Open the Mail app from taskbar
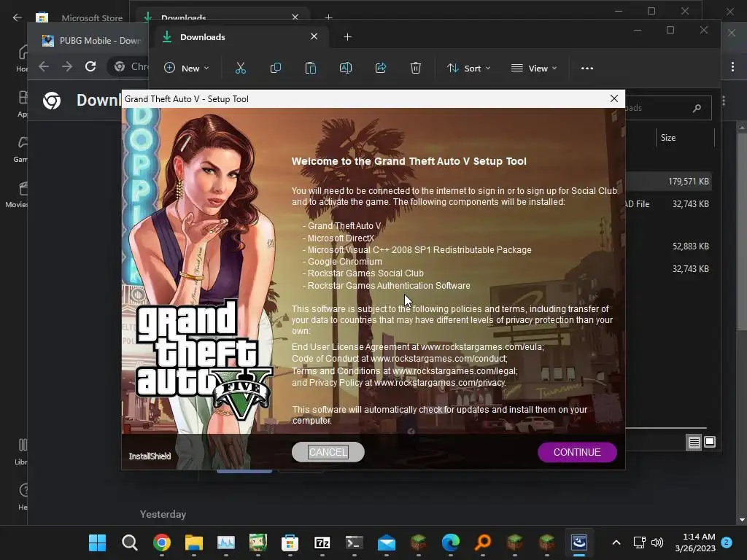Image resolution: width=747 pixels, height=560 pixels. click(x=387, y=542)
